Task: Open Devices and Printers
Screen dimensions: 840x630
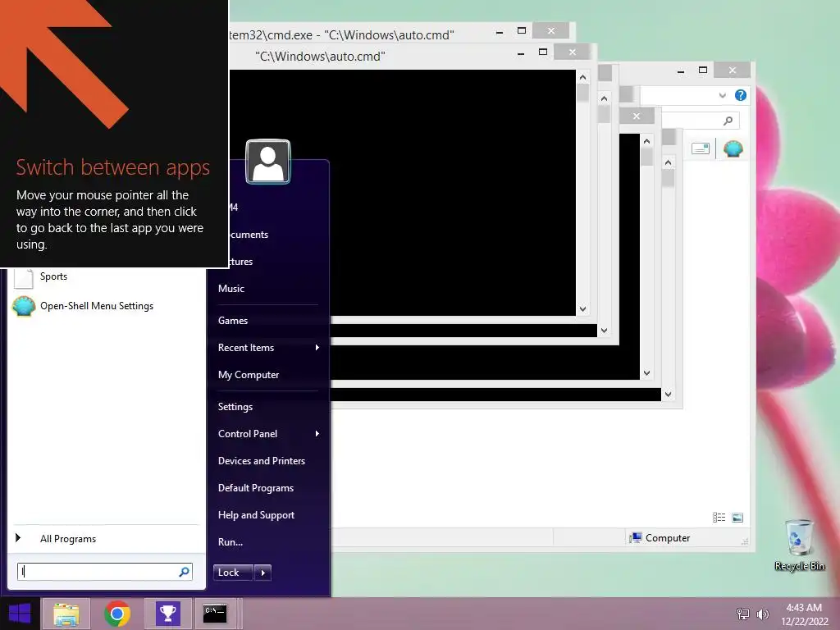Action: tap(262, 461)
